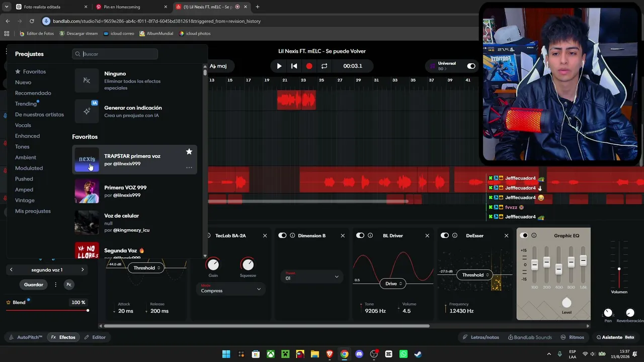
Task: Show info for Graphic EQ effect
Action: click(x=534, y=235)
